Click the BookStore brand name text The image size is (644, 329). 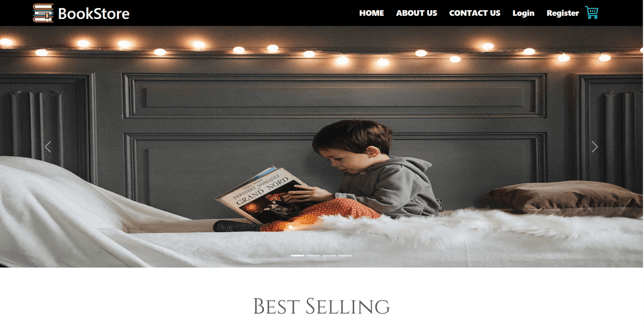click(94, 14)
